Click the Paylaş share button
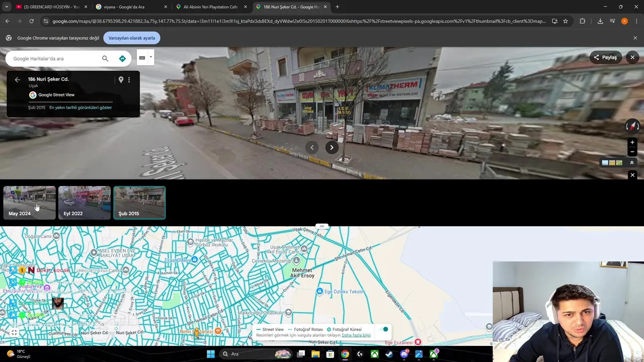 point(605,57)
